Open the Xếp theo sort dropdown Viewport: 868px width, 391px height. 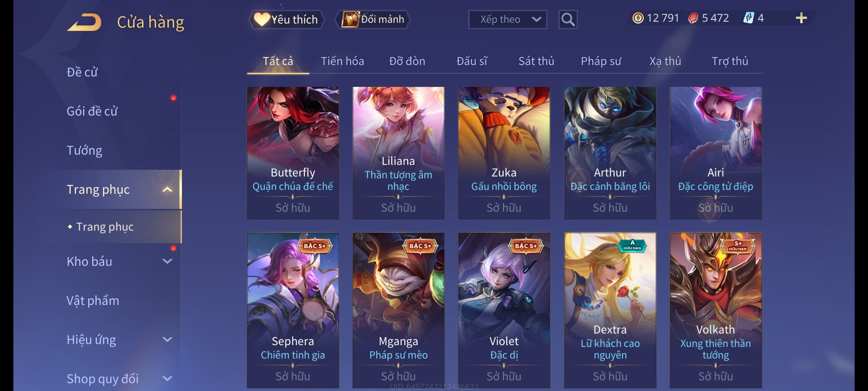pyautogui.click(x=507, y=20)
